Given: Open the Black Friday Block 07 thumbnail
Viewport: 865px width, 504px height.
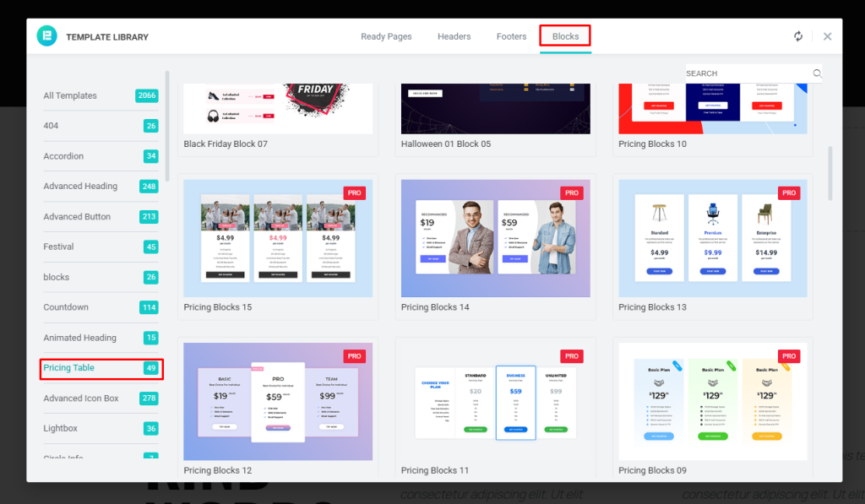Looking at the screenshot, I should (x=278, y=109).
